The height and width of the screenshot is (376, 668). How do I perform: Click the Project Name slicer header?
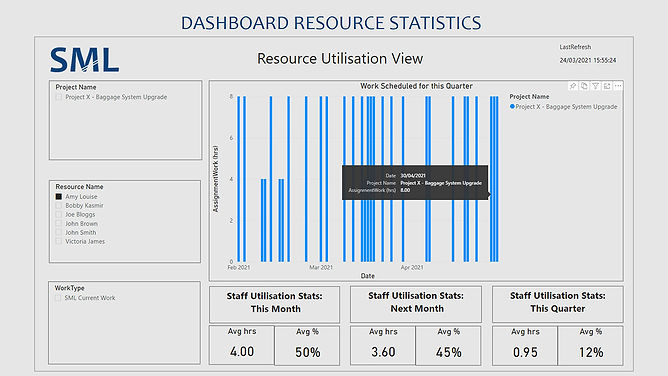click(x=76, y=87)
